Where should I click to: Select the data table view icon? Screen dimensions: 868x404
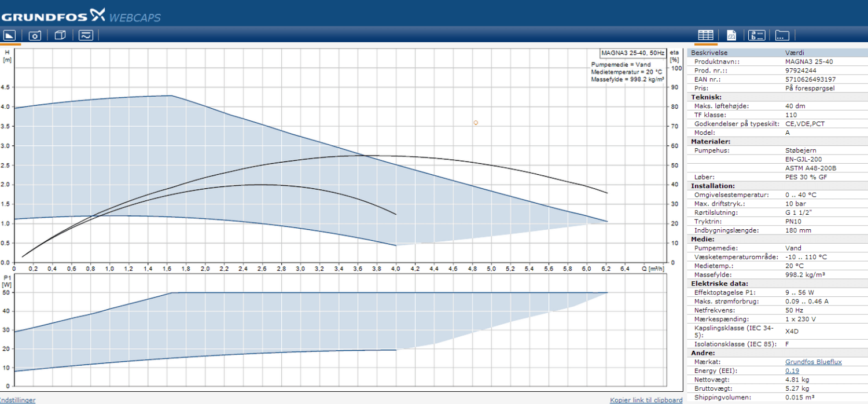pyautogui.click(x=705, y=35)
